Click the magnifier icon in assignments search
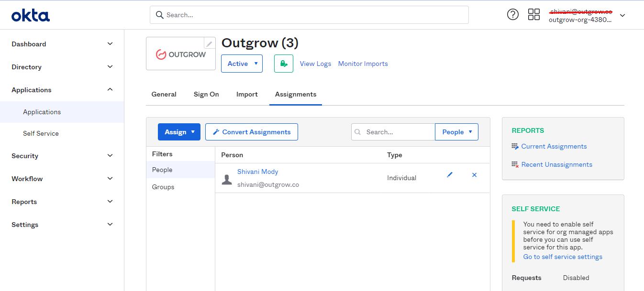644x291 pixels. coord(358,132)
